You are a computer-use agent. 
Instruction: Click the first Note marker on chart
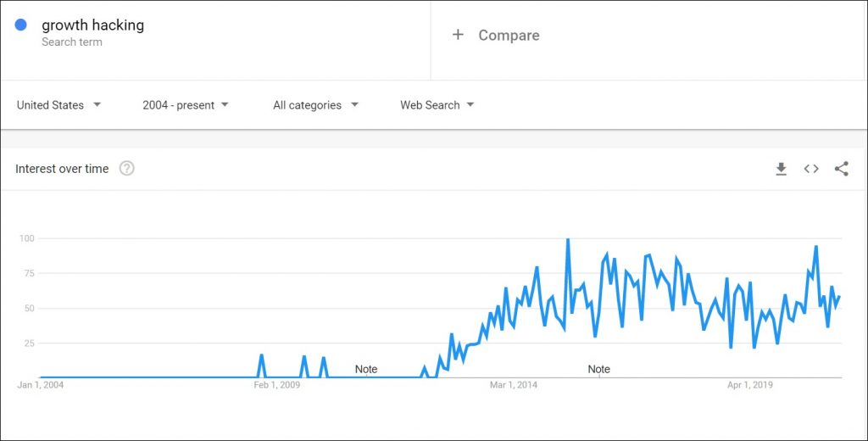click(366, 369)
